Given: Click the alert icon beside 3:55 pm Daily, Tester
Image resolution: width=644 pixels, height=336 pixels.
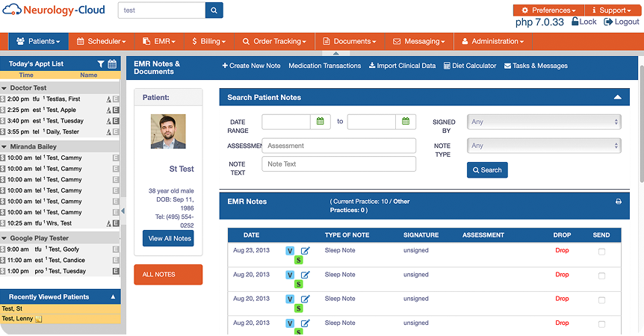Looking at the screenshot, I should [x=109, y=132].
